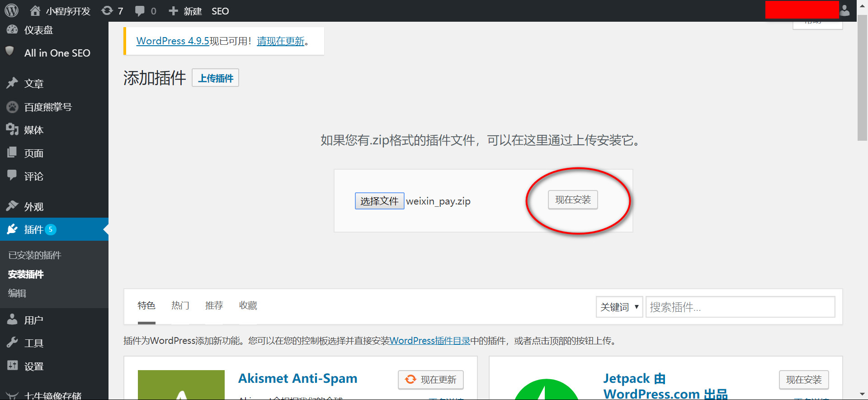Click the 设置 settings icon
The width and height of the screenshot is (868, 400).
(x=12, y=365)
